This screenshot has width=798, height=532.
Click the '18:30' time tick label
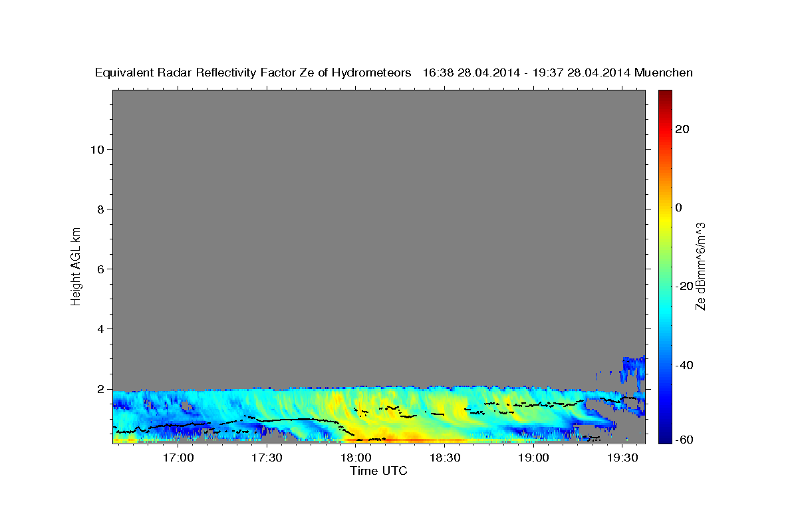tap(445, 458)
